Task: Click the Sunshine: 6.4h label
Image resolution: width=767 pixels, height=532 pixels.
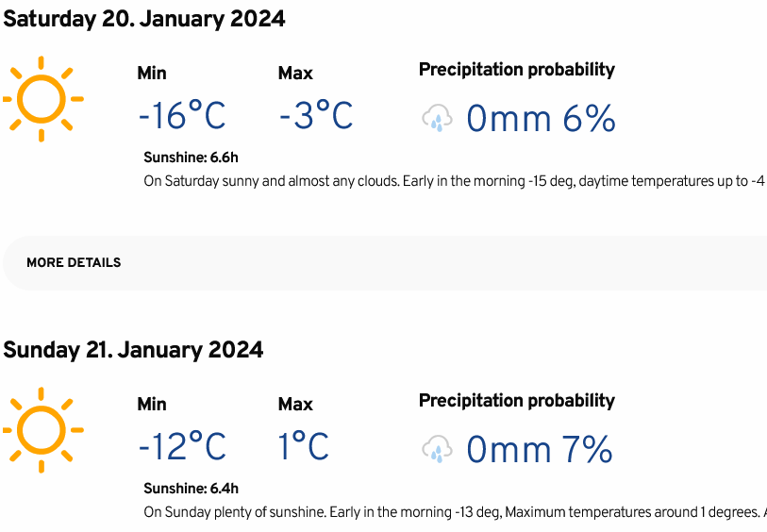Action: point(191,489)
